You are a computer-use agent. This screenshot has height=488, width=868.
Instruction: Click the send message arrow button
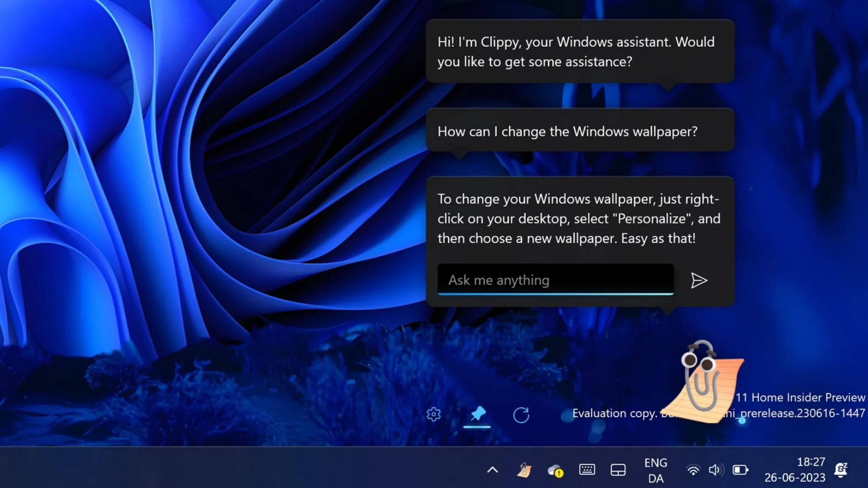pyautogui.click(x=699, y=280)
